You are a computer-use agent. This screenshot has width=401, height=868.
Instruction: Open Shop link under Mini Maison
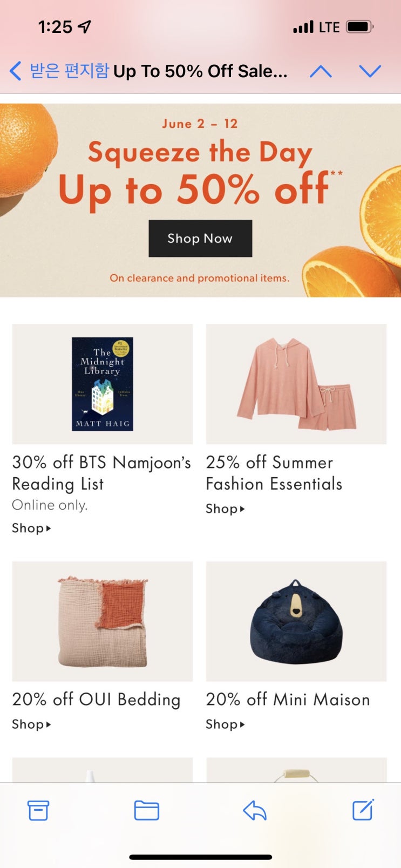click(x=225, y=724)
